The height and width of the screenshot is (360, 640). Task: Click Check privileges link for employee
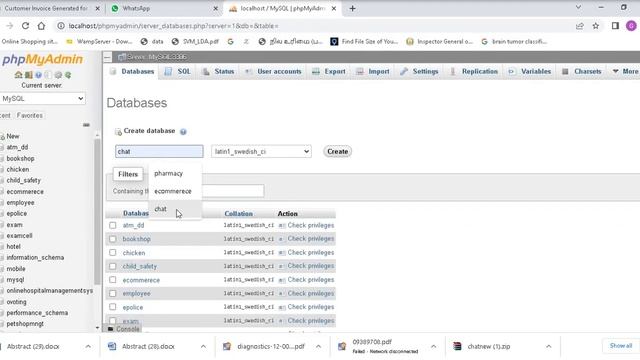point(311,293)
